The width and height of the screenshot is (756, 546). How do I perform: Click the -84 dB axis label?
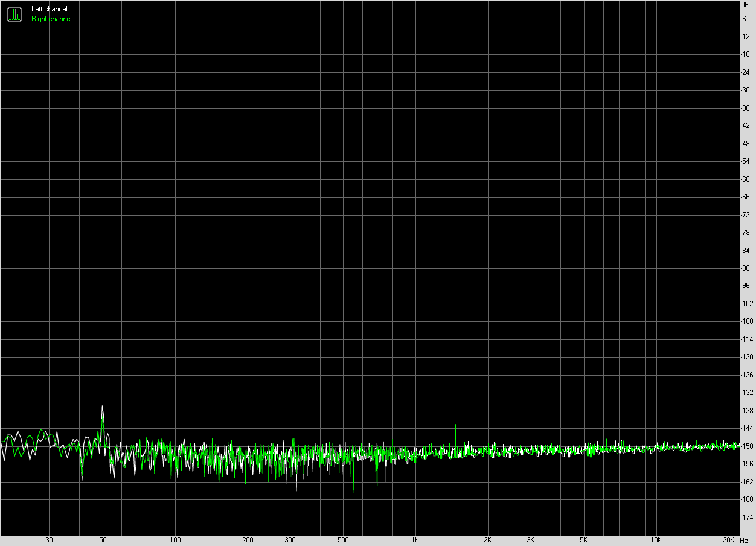[746, 250]
